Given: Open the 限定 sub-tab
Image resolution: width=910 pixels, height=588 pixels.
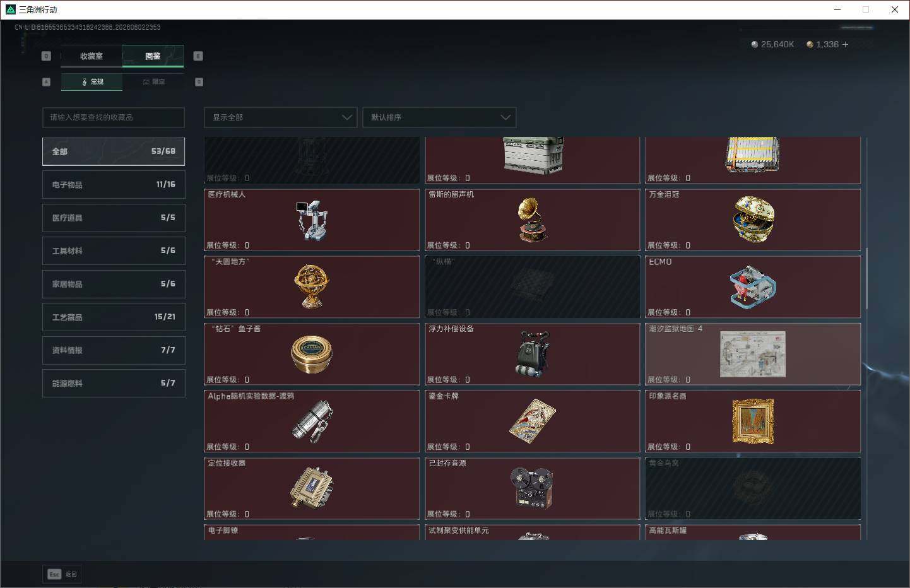Looking at the screenshot, I should [153, 82].
